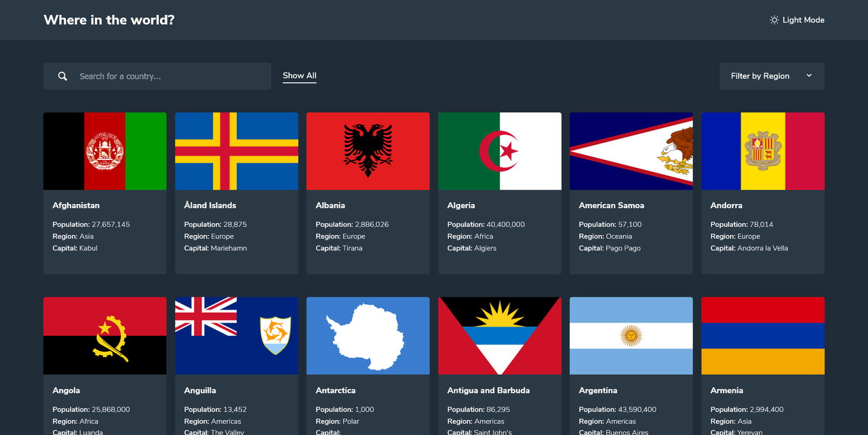
Task: Click the chevron arrow in Filter by Region
Action: pyautogui.click(x=809, y=76)
